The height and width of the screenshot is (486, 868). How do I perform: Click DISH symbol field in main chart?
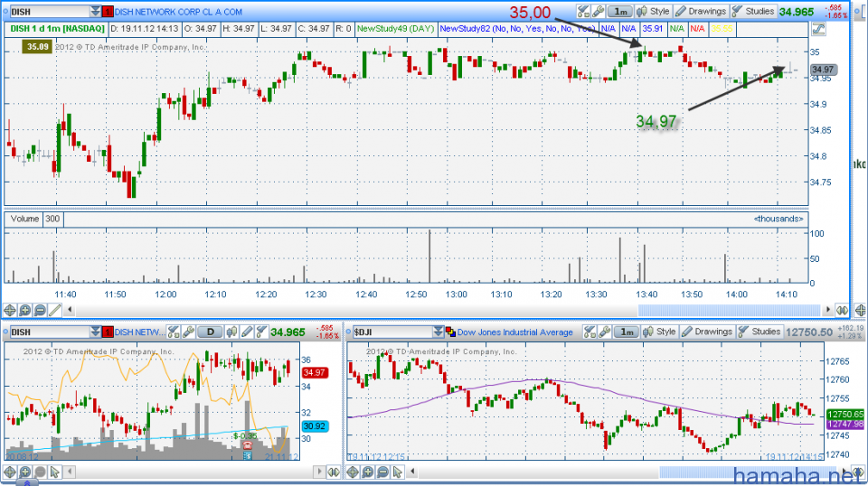point(49,12)
